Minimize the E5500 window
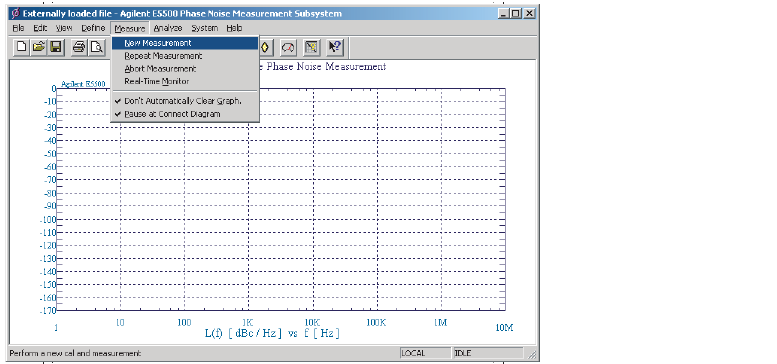This screenshot has height=364, width=777. 504,14
